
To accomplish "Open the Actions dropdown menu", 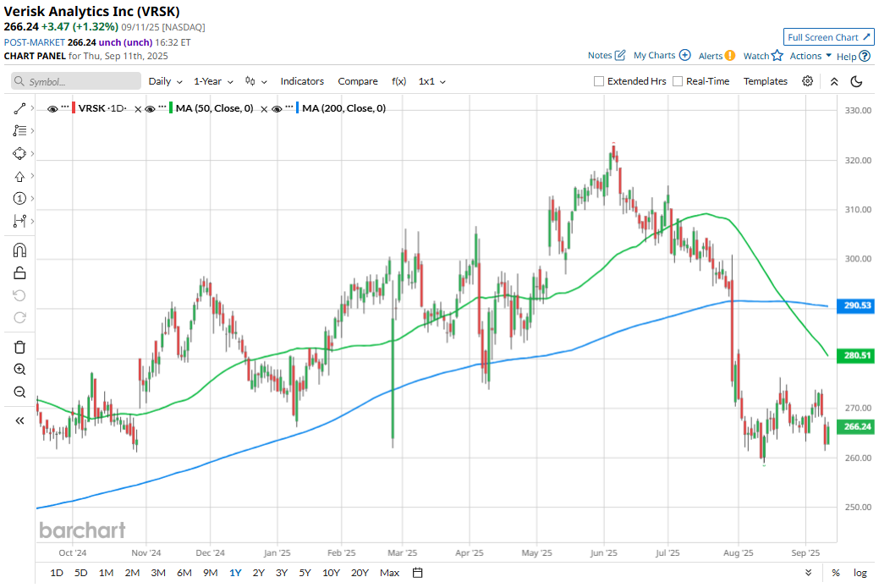I will 810,56.
